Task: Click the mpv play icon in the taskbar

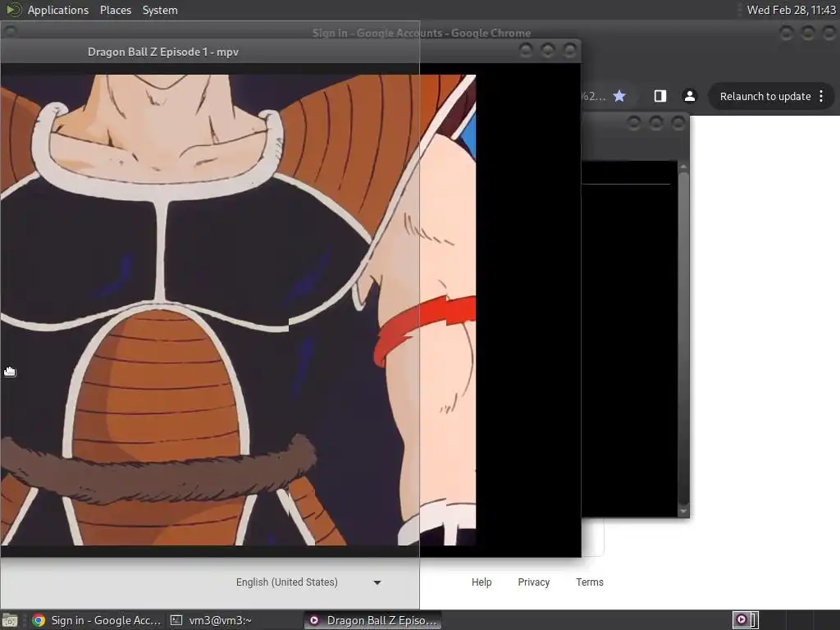Action: click(x=314, y=620)
